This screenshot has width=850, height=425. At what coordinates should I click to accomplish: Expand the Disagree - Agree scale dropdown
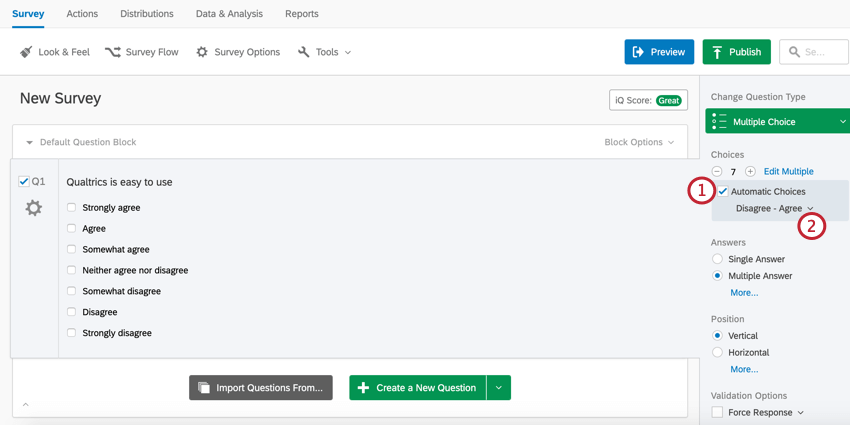tap(775, 208)
